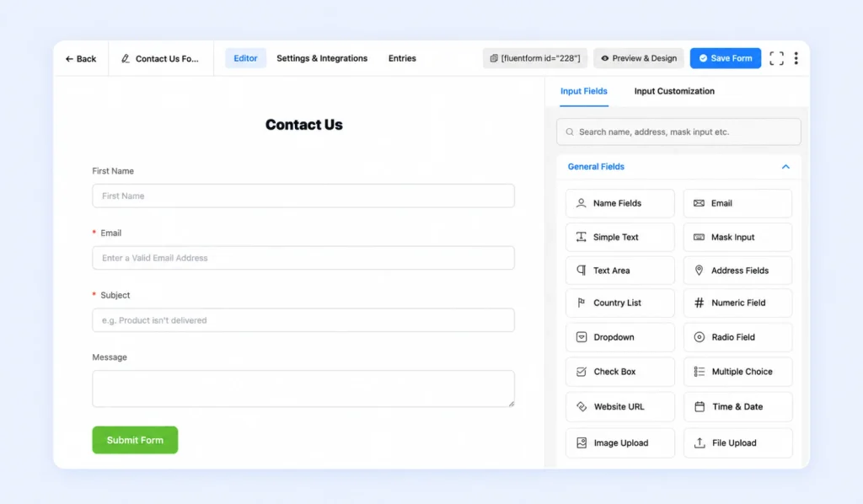
Task: Add the Numeric Field element
Action: (x=737, y=303)
